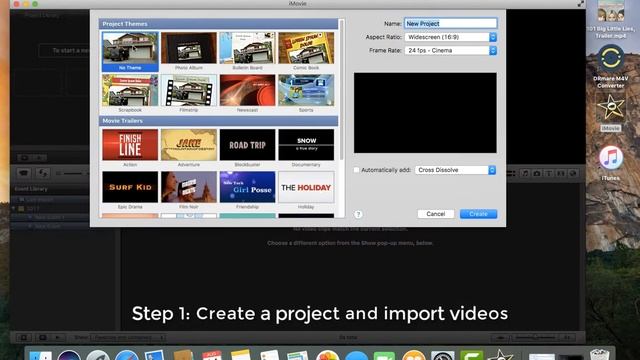Screen dimensions: 640x360
Task: Cancel the new project dialog
Action: pyautogui.click(x=436, y=214)
